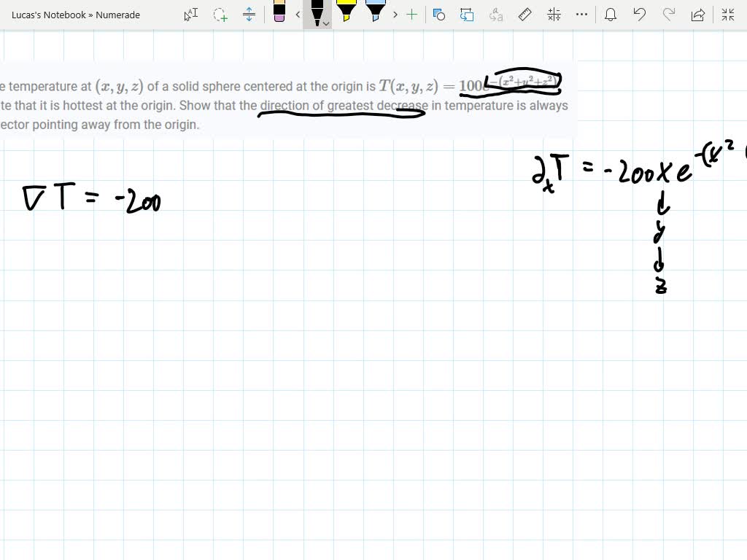Image resolution: width=747 pixels, height=560 pixels.
Task: Undo the last pen stroke
Action: tap(638, 15)
